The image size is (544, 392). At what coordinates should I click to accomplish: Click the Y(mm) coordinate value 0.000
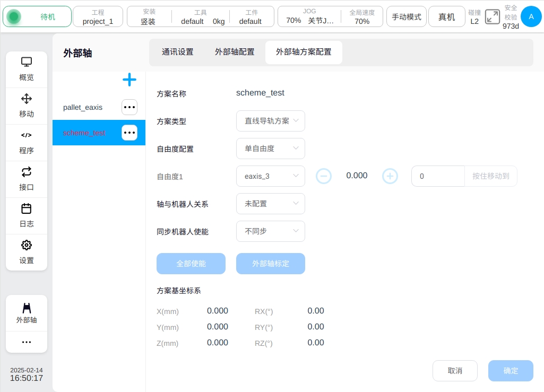[x=218, y=327]
